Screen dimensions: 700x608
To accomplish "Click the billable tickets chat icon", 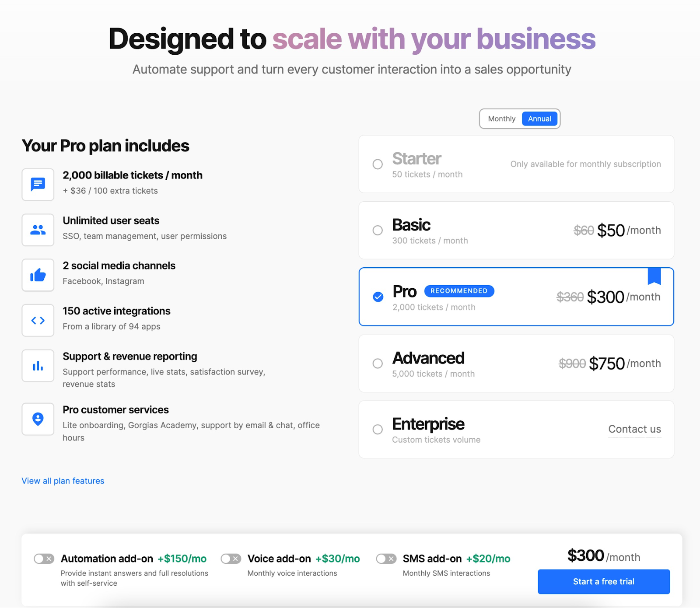I will pos(38,185).
